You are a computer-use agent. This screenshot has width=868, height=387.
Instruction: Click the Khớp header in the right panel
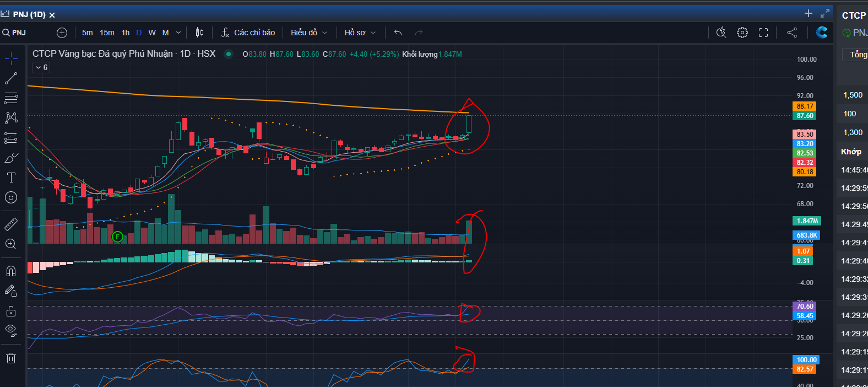pos(851,152)
